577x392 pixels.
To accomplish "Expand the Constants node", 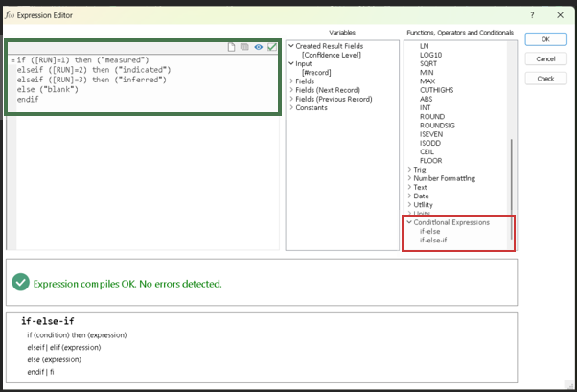I will point(291,107).
